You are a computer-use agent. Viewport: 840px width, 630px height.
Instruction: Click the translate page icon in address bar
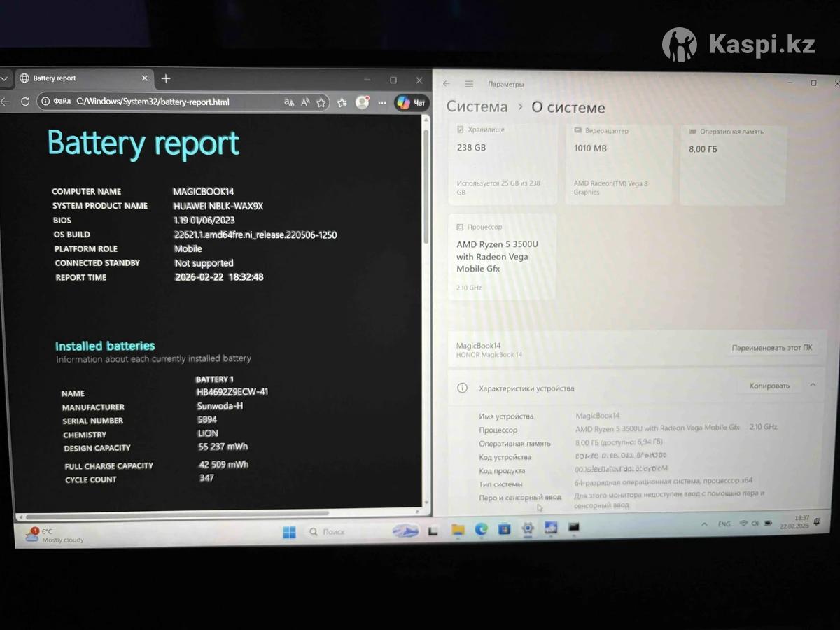289,102
